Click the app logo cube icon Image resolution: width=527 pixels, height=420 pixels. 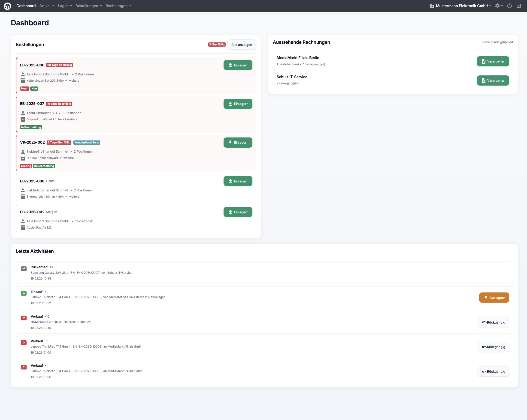(x=7, y=6)
